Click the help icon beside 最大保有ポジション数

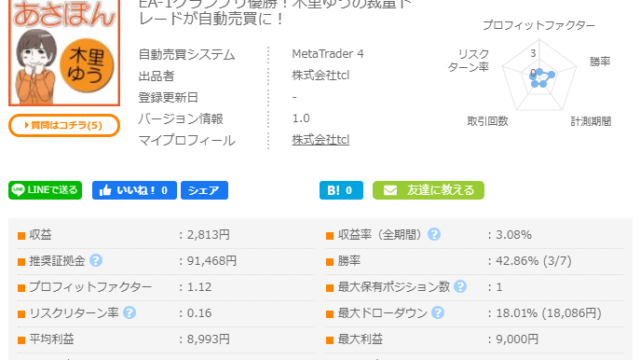[x=460, y=287]
